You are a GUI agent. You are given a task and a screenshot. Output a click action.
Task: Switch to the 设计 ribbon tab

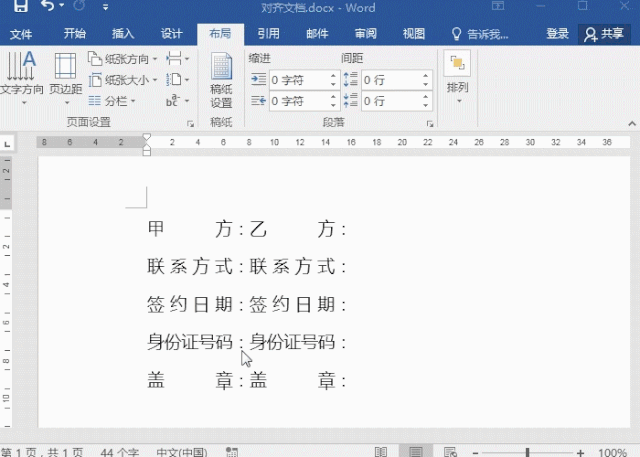pos(171,33)
